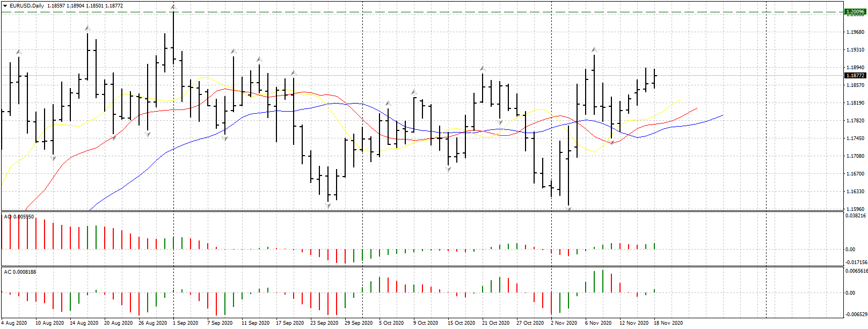This screenshot has width=868, height=329.
Task: Click the 1.19680 value on the price scale
Action: click(855, 32)
